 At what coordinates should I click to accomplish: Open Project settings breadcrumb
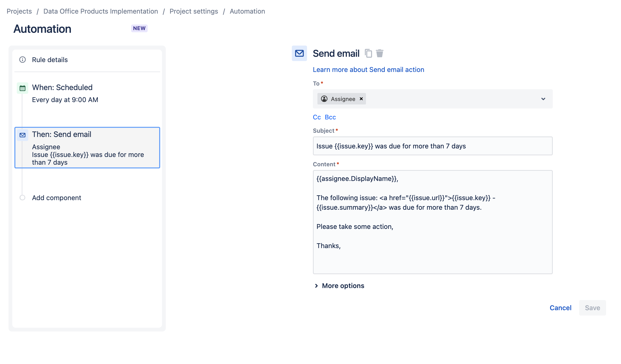tap(194, 11)
